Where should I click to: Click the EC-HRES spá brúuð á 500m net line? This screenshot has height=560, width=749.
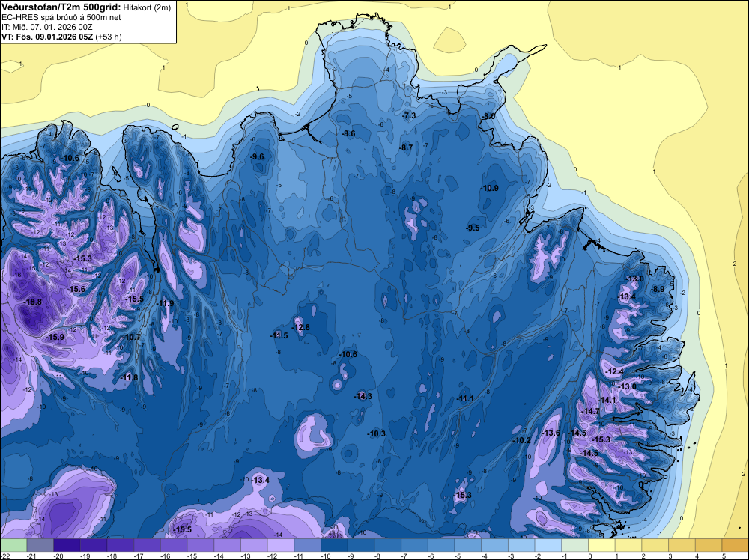click(x=61, y=17)
